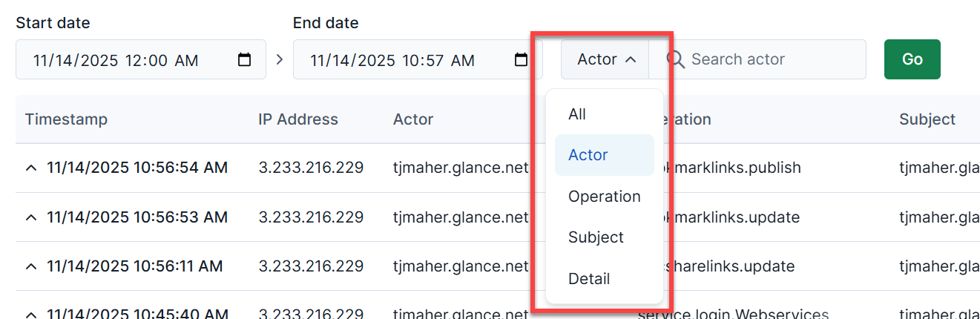The image size is (980, 319).
Task: Click the End date field showing 10:57 AM
Action: tap(418, 59)
